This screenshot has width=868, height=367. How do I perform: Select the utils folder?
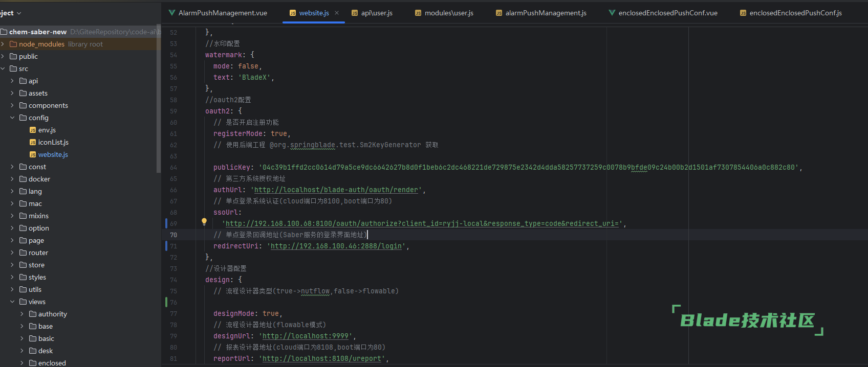35,289
